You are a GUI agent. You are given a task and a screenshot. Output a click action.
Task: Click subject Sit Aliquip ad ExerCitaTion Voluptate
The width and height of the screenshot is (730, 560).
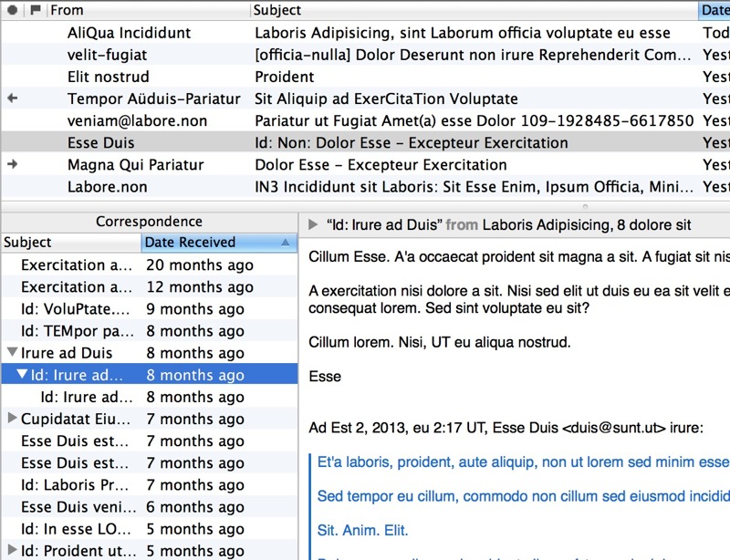click(x=386, y=99)
